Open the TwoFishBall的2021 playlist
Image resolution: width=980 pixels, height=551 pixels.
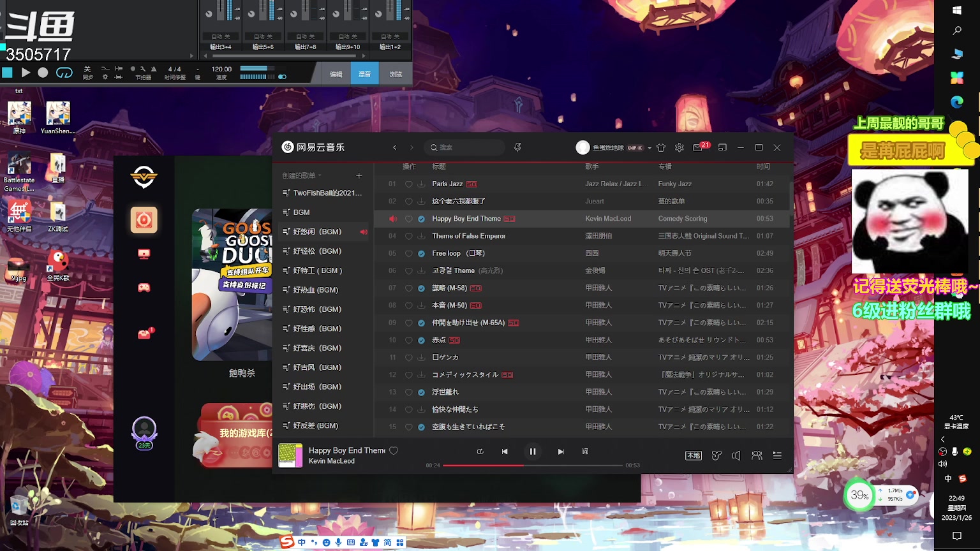tap(323, 193)
